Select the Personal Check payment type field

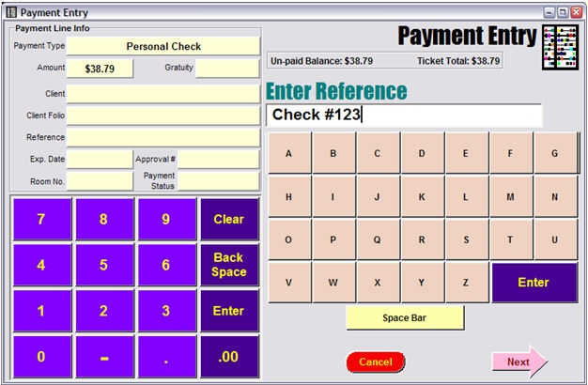[x=162, y=46]
